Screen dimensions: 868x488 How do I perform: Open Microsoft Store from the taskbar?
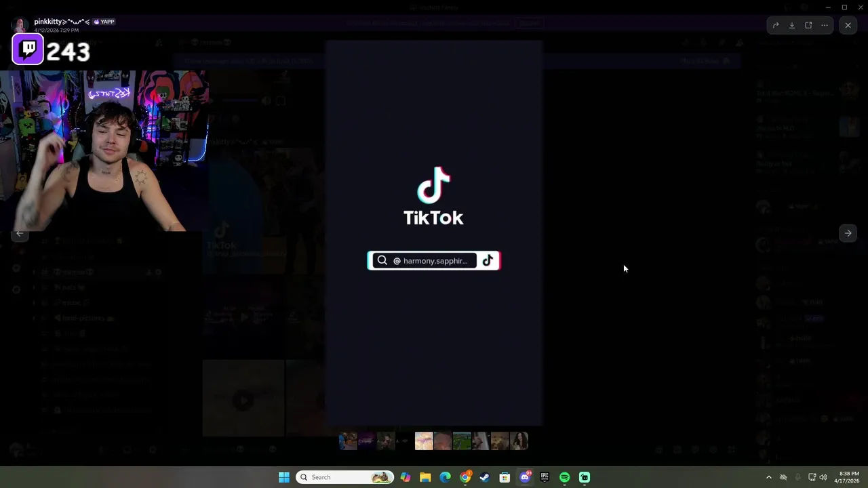coord(505,477)
